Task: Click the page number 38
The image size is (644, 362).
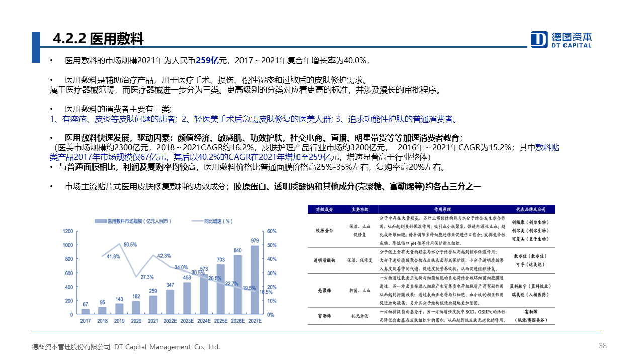Action: pos(603,346)
